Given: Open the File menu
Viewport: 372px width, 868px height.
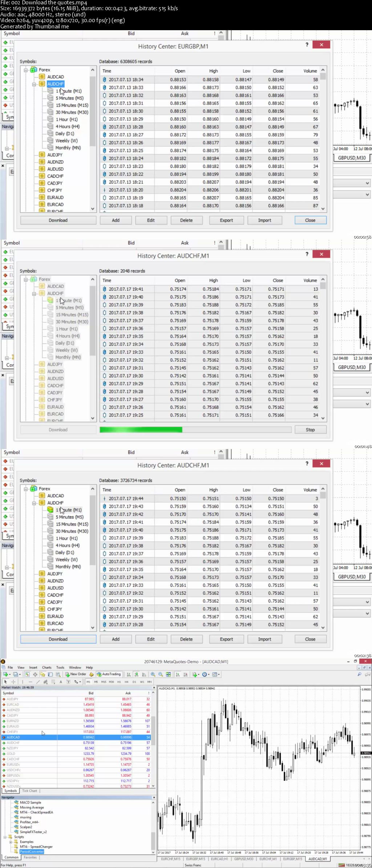Looking at the screenshot, I should [x=10, y=667].
